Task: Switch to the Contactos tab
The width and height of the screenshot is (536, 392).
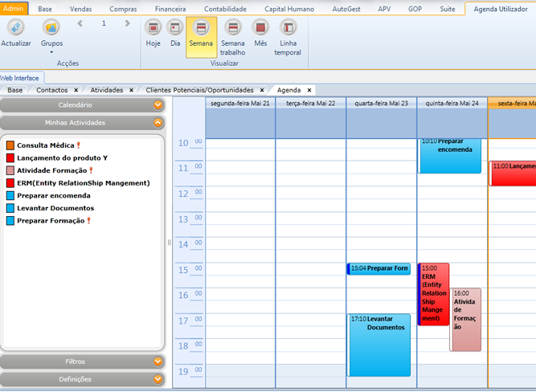Action: click(51, 90)
